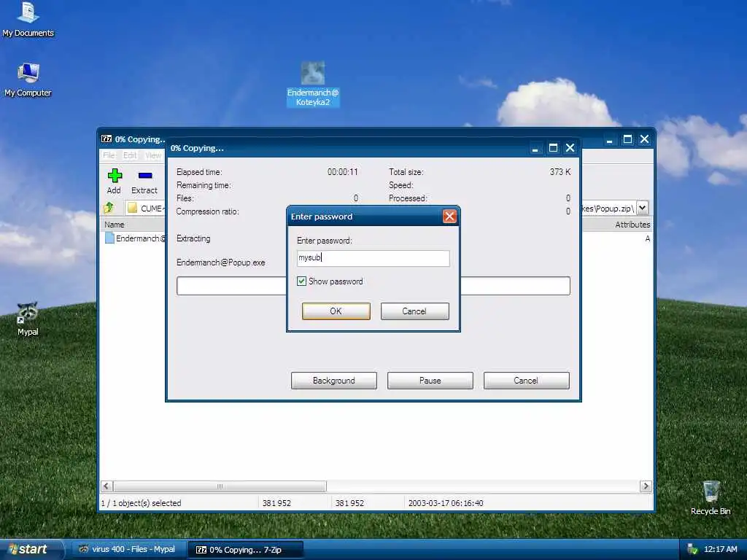747x560 pixels.
Task: Click the Pause button
Action: click(x=430, y=381)
